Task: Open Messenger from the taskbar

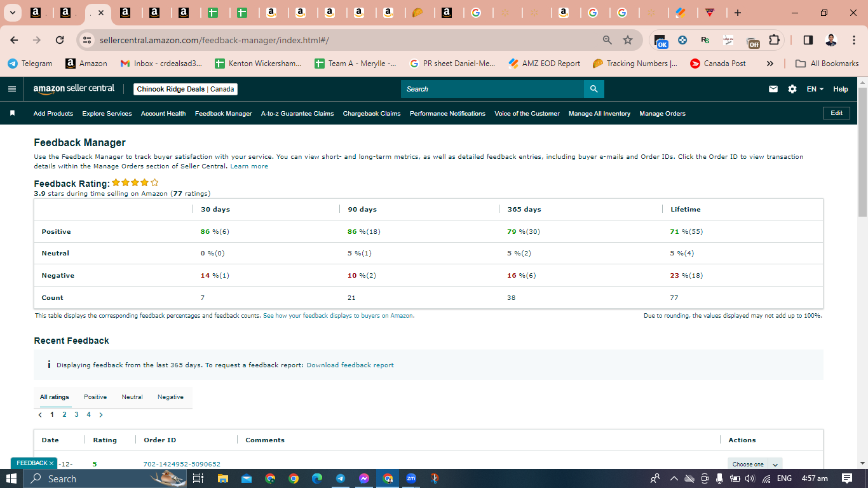Action: (x=364, y=478)
